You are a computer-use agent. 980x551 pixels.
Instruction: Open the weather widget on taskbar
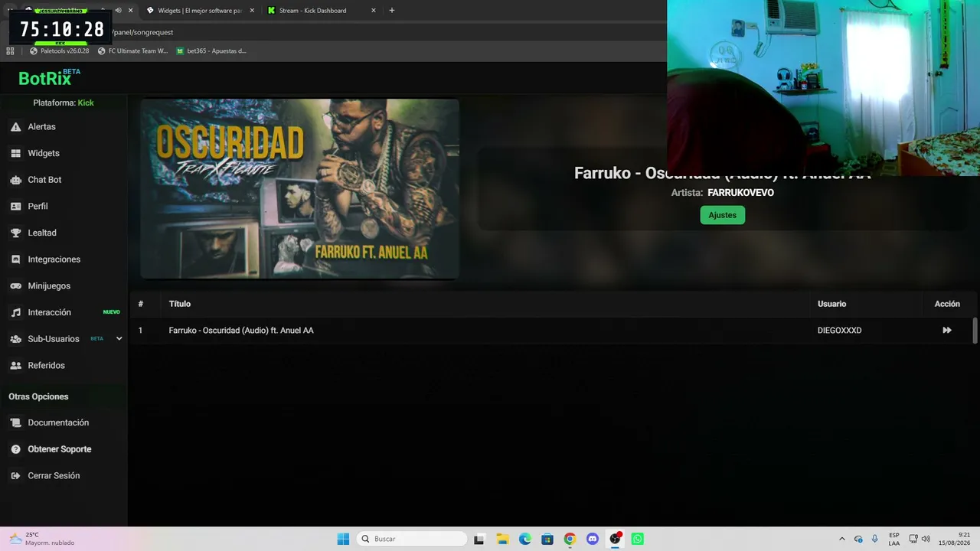[42, 539]
